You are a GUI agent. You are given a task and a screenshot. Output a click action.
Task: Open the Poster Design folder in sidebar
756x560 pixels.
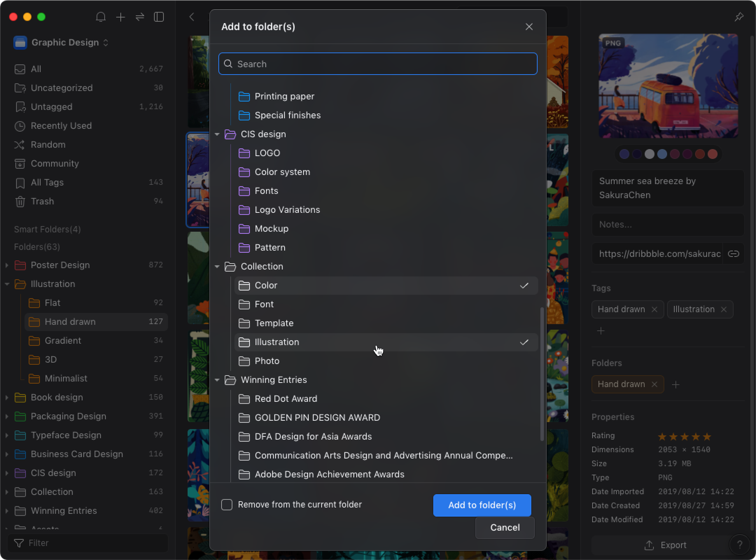(x=60, y=265)
